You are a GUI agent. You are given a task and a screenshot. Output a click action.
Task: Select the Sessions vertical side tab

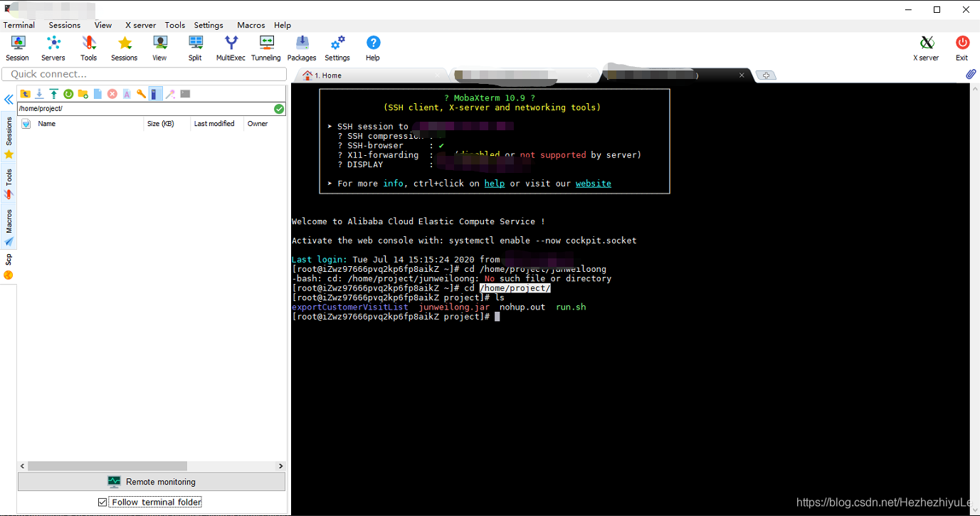(x=9, y=138)
